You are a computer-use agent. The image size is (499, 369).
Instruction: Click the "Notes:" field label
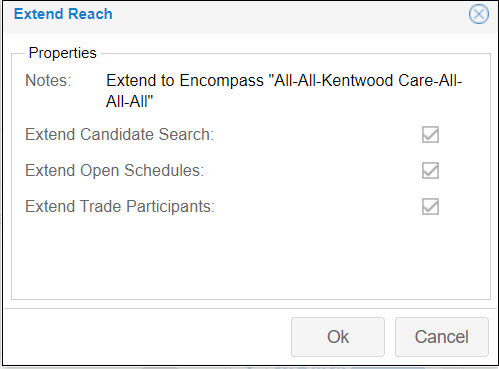[x=48, y=81]
